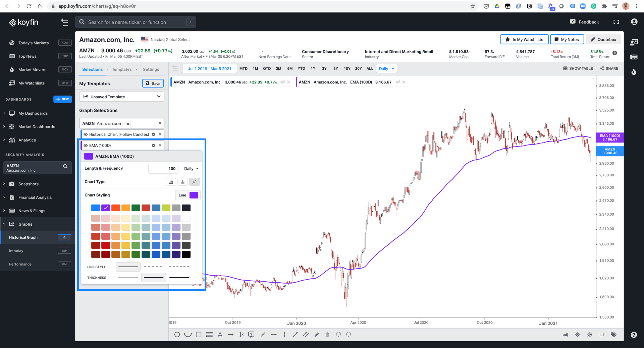
Task: Select the price note annotation tool
Action: (251, 335)
